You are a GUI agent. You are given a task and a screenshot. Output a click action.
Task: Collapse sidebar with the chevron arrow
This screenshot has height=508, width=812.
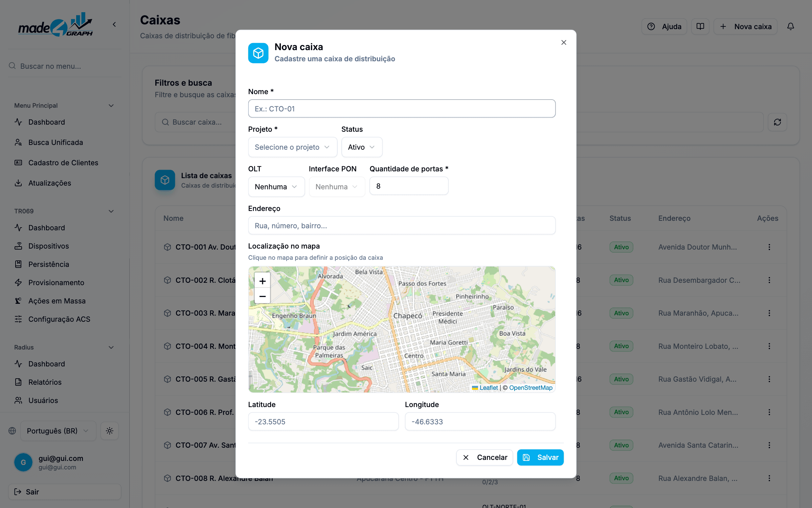click(x=114, y=24)
